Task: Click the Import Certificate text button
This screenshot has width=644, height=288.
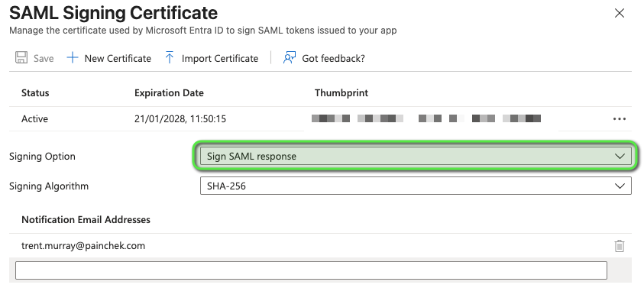Action: pyautogui.click(x=220, y=58)
